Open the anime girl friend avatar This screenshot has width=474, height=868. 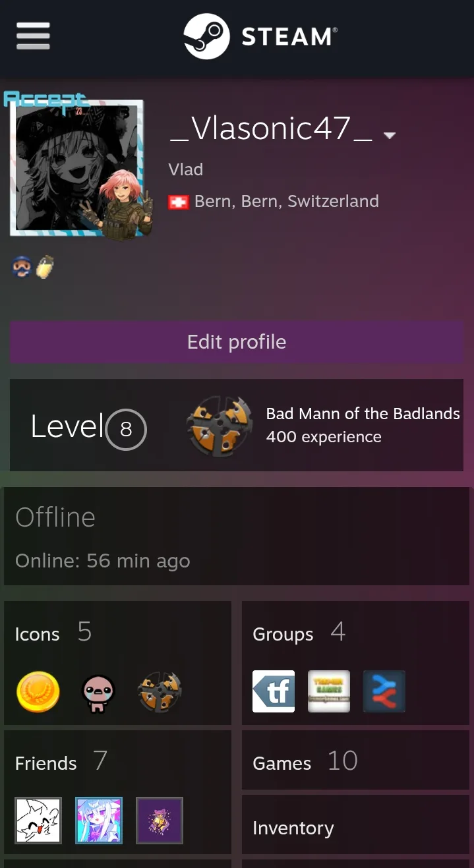99,821
